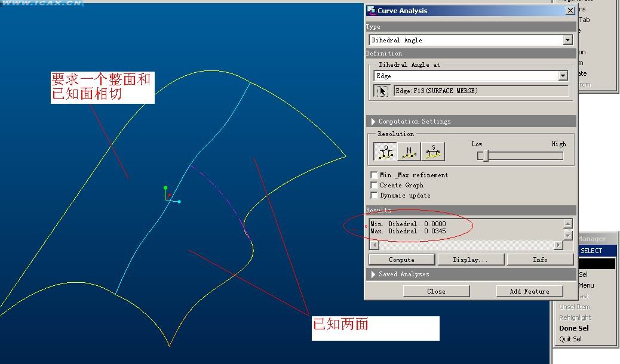
Task: Click the Compute button
Action: pos(401,260)
